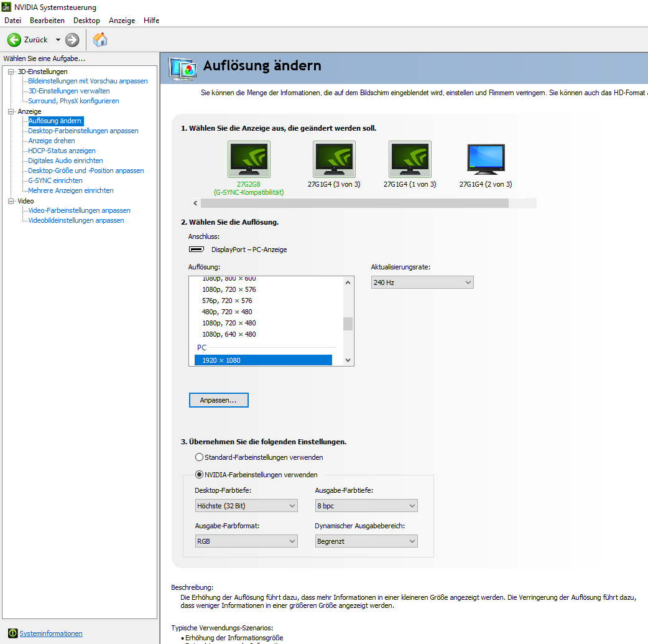This screenshot has height=644, width=648.
Task: Click the display list horizontal scrollbar
Action: point(354,203)
